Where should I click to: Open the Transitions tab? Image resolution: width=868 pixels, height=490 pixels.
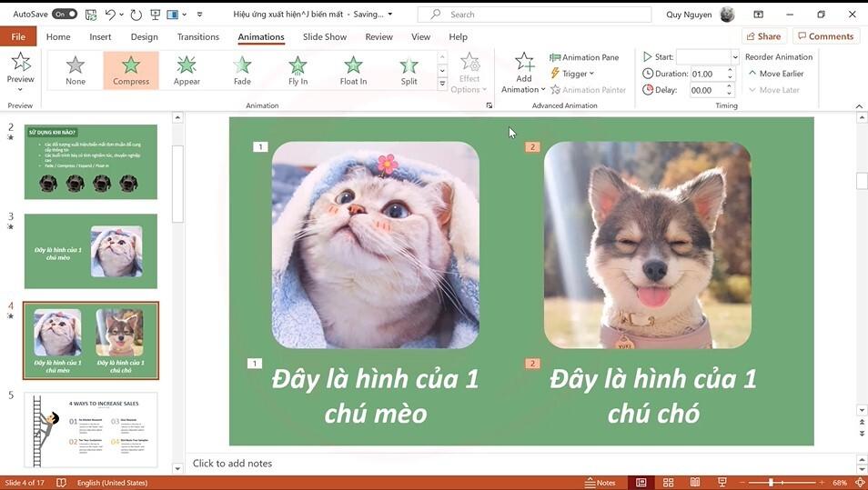(x=198, y=36)
